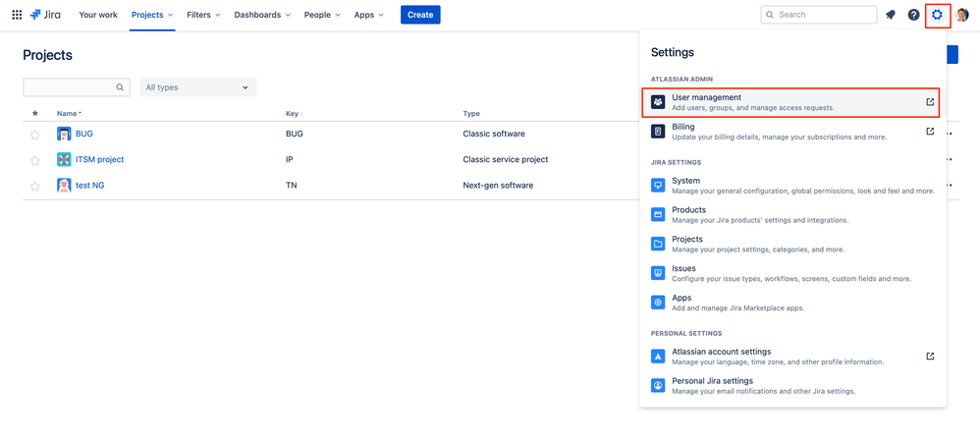Select Products in Jira settings

click(791, 214)
